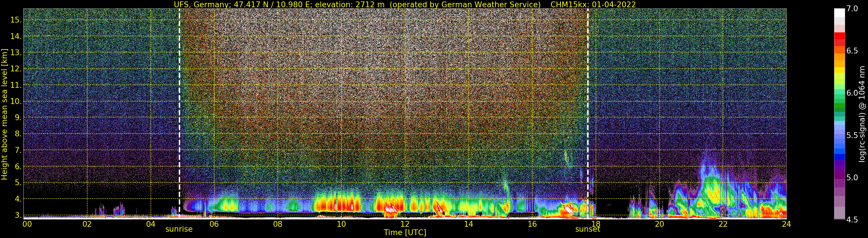Viewport: 868px width, 238px height.
Task: Select the 15. km height tick label
Action: (16, 20)
